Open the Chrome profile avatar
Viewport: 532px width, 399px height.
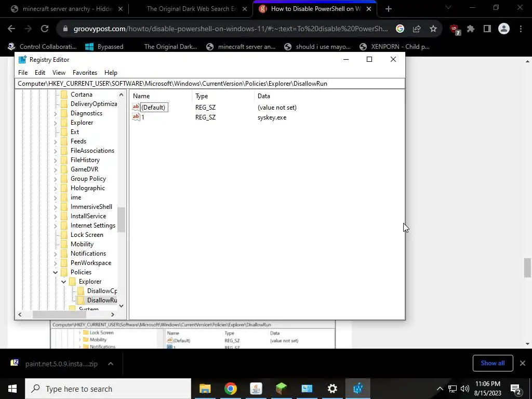point(504,29)
